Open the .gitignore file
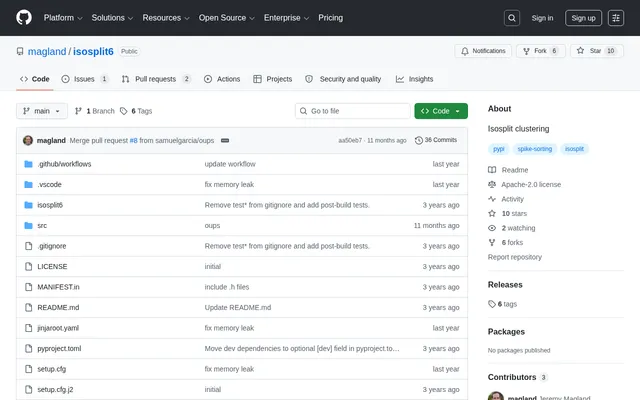 click(x=51, y=246)
